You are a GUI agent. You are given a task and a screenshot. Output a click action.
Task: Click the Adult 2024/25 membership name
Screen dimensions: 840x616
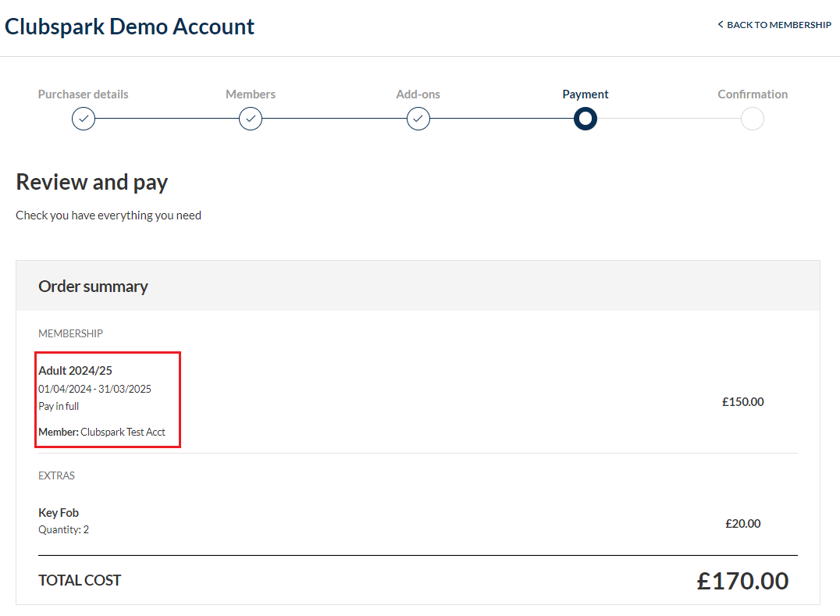click(x=76, y=371)
